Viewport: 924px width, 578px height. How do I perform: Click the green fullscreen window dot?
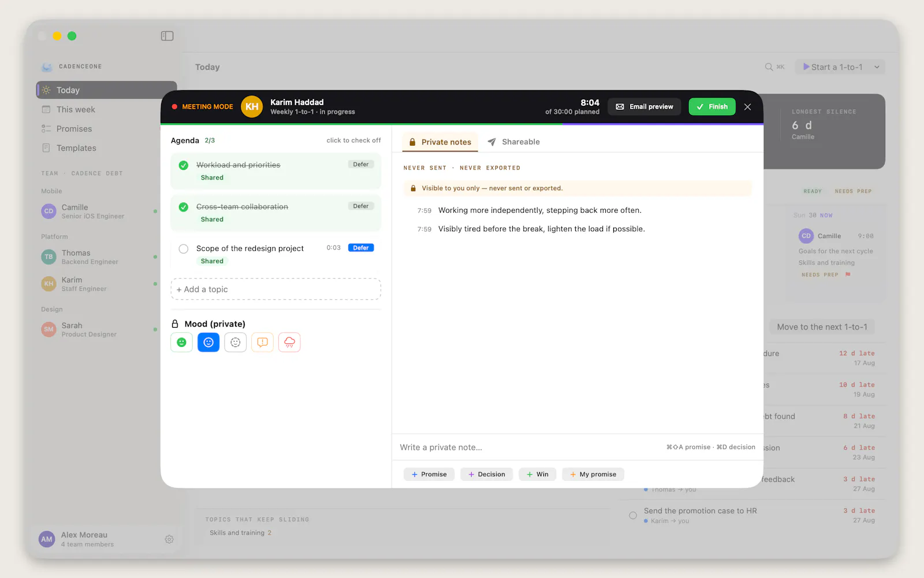[72, 36]
